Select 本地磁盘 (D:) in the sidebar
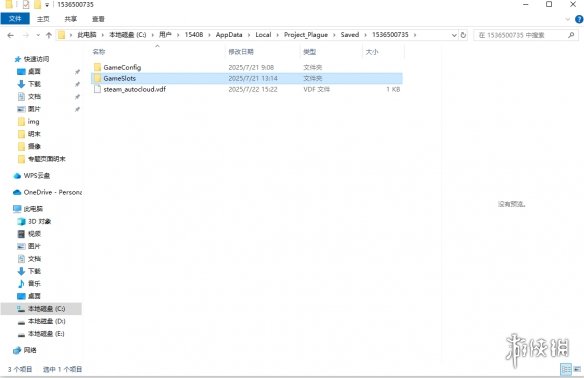 (47, 321)
